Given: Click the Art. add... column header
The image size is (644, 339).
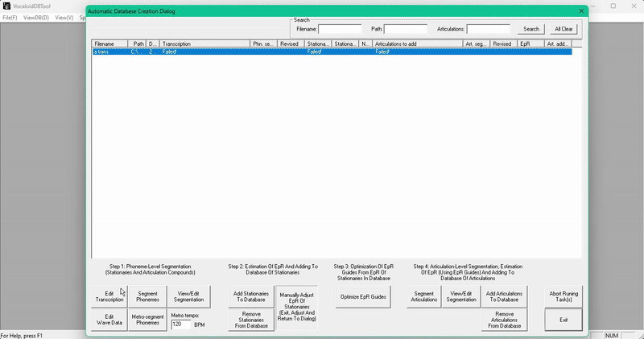Looking at the screenshot, I should (558, 43).
